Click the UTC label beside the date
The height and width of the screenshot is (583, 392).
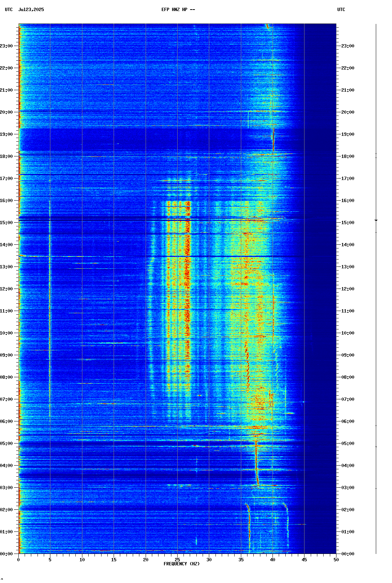[x=9, y=10]
